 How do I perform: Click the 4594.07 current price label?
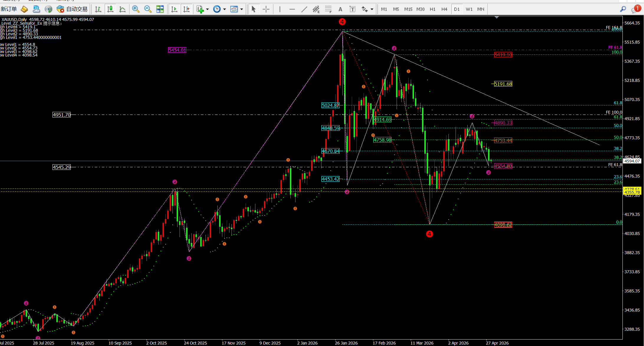pos(632,161)
